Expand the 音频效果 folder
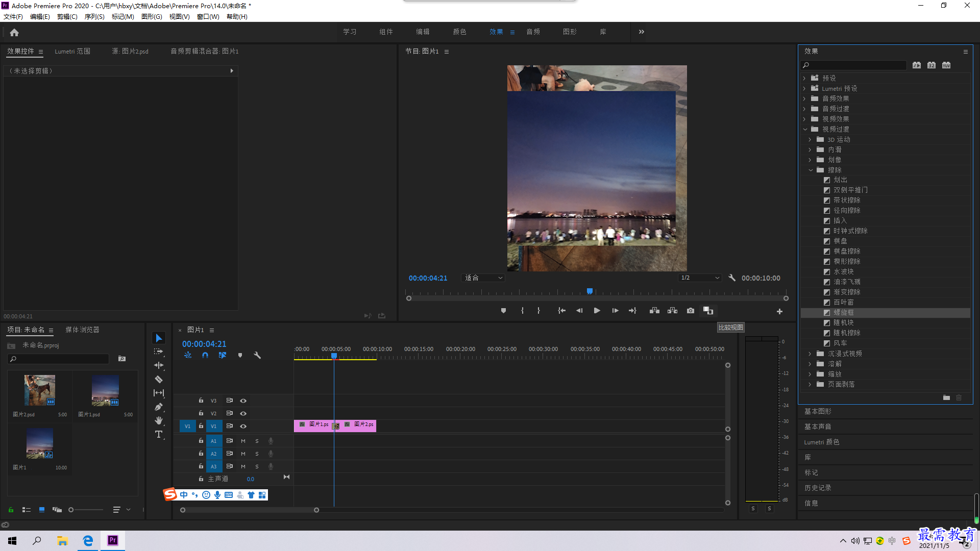The width and height of the screenshot is (980, 551). click(x=804, y=98)
